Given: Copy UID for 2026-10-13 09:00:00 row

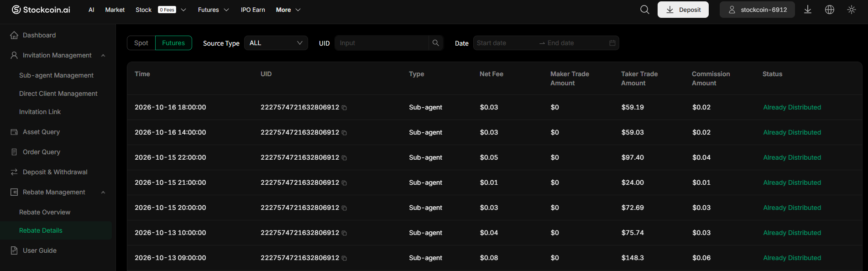Looking at the screenshot, I should [x=344, y=258].
